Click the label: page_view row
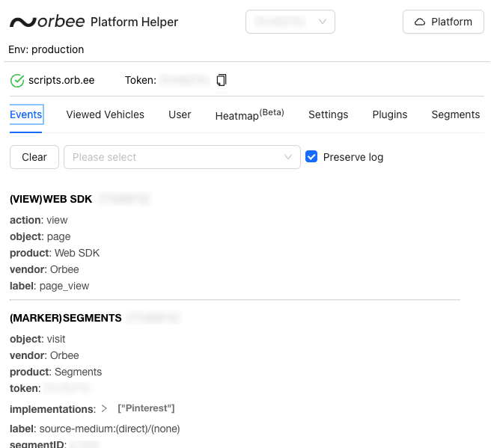 tap(49, 286)
